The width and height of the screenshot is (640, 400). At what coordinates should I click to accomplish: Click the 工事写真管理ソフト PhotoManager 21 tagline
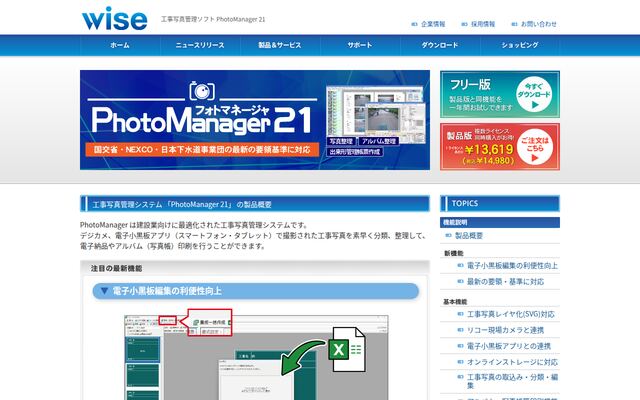pyautogui.click(x=213, y=19)
